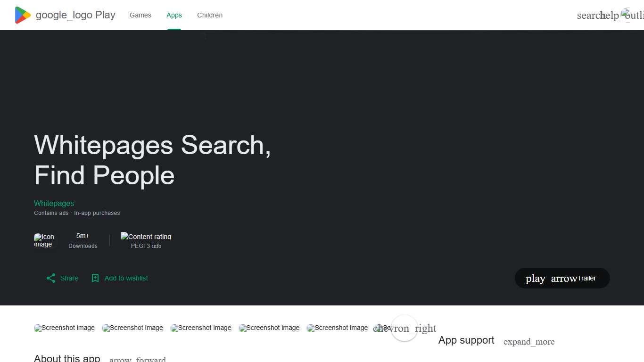Expand the App support section
Viewport: 644px width, 362px height.
click(x=529, y=342)
